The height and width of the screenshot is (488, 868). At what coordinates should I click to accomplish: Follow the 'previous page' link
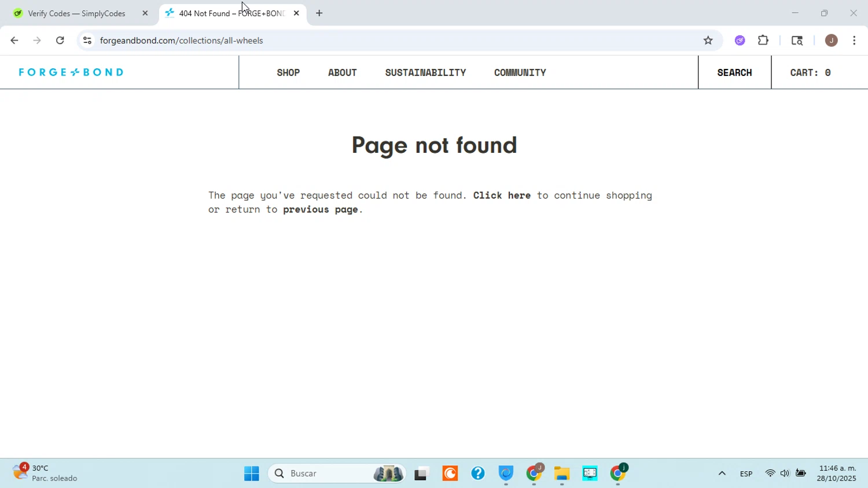(x=320, y=210)
